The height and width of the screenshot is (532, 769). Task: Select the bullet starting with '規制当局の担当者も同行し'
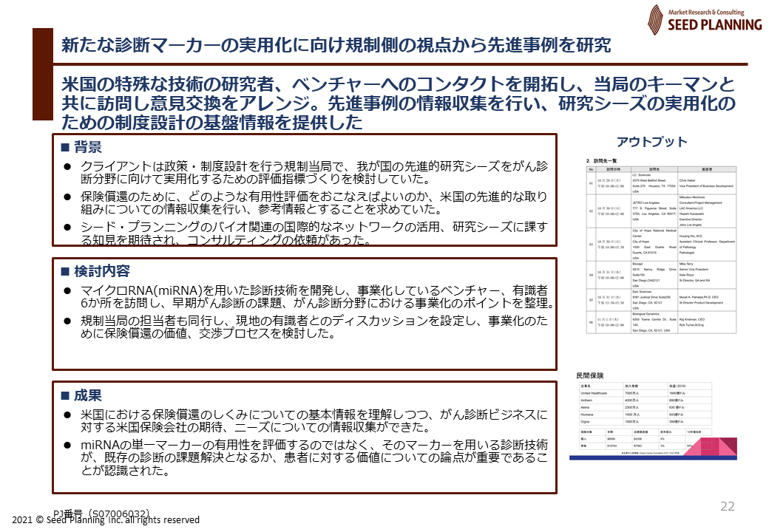[314, 327]
